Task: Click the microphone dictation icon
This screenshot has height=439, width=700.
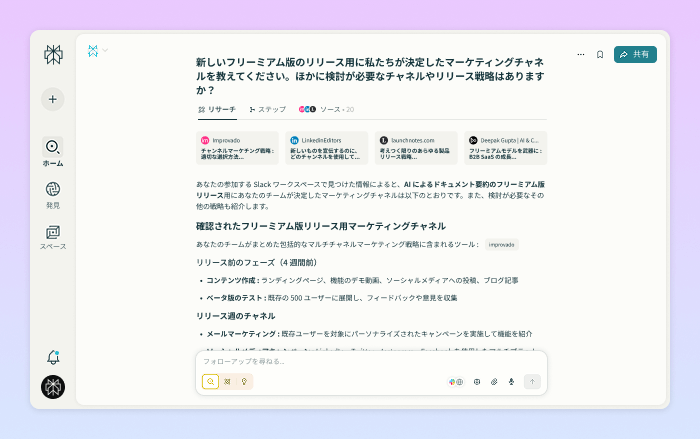Action: (511, 381)
